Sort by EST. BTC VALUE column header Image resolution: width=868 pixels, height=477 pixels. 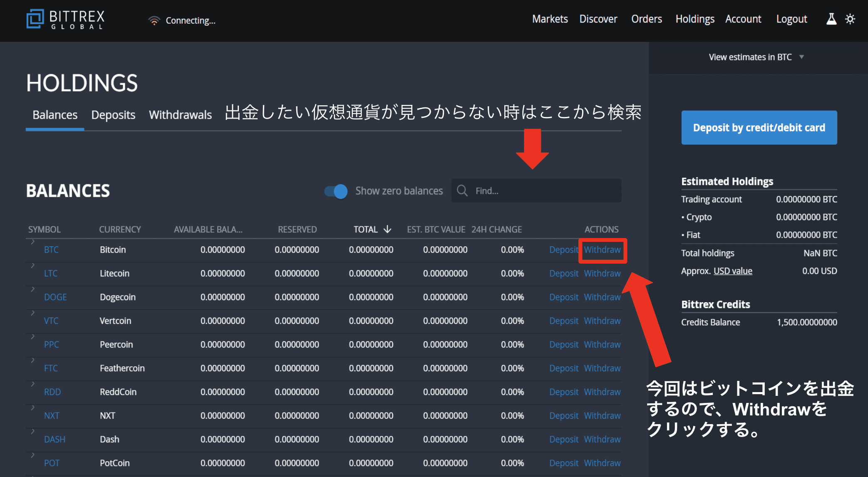click(436, 229)
